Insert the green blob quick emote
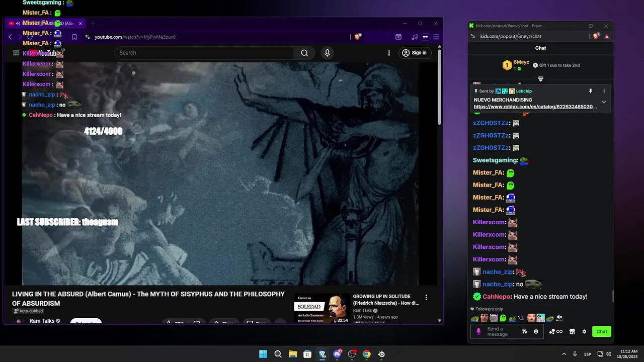 (x=503, y=318)
